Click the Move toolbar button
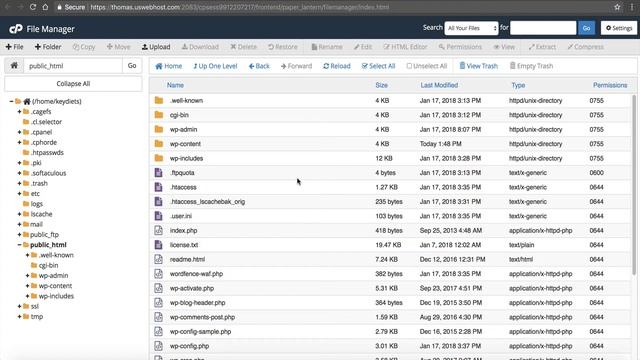 [x=118, y=47]
